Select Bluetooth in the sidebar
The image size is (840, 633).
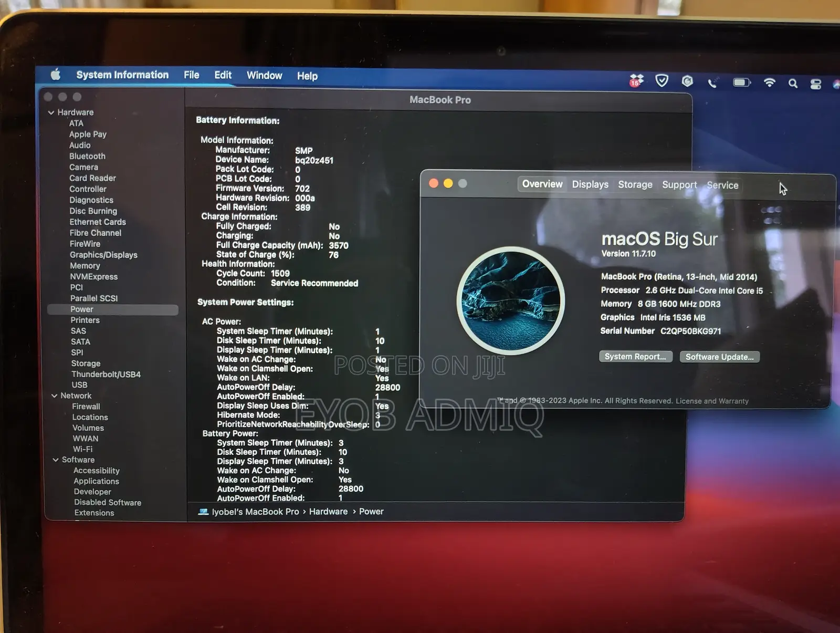click(x=87, y=157)
